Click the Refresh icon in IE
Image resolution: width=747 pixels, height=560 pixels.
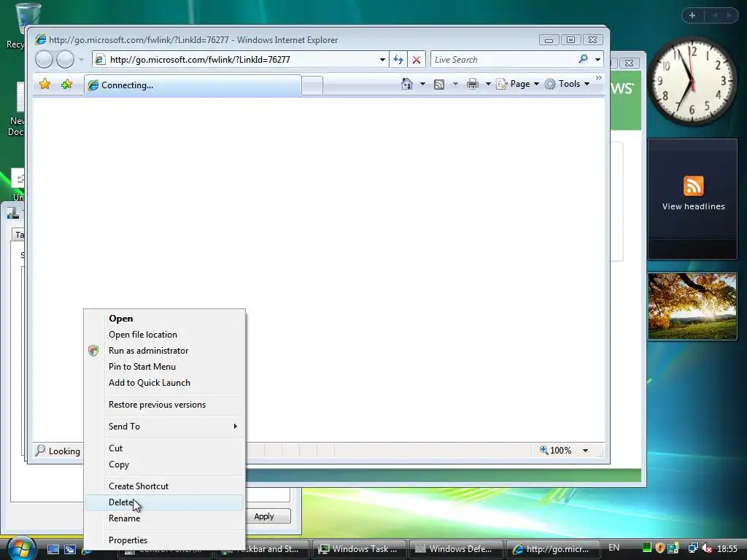(398, 60)
